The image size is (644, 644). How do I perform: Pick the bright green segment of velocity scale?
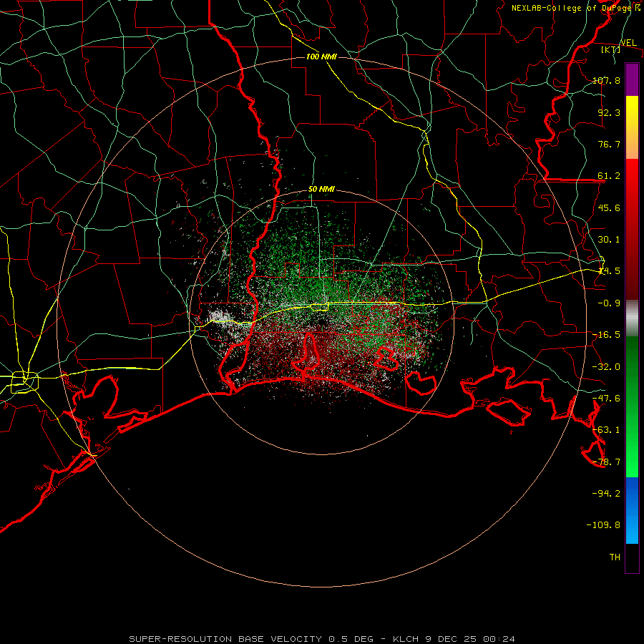pyautogui.click(x=632, y=406)
